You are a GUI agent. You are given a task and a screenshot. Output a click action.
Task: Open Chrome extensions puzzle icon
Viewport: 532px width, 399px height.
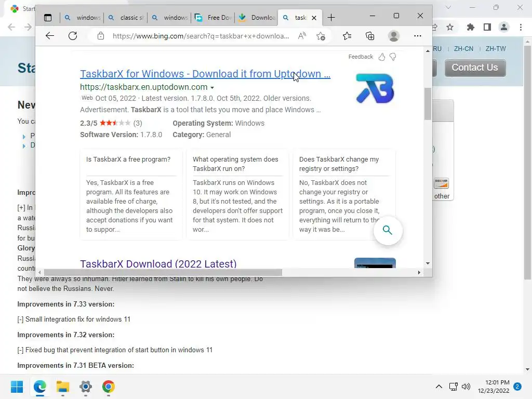point(471,27)
